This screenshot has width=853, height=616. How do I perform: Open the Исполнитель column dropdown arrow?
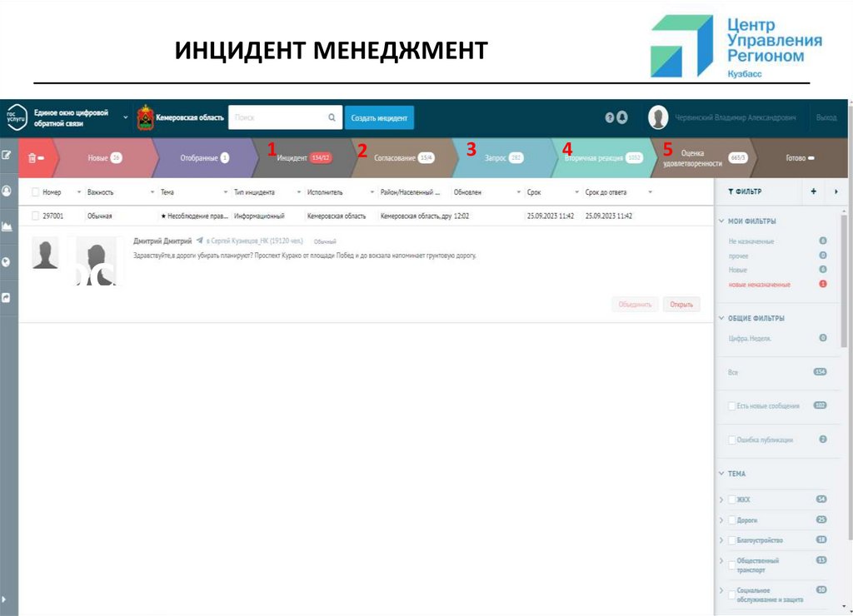point(372,192)
